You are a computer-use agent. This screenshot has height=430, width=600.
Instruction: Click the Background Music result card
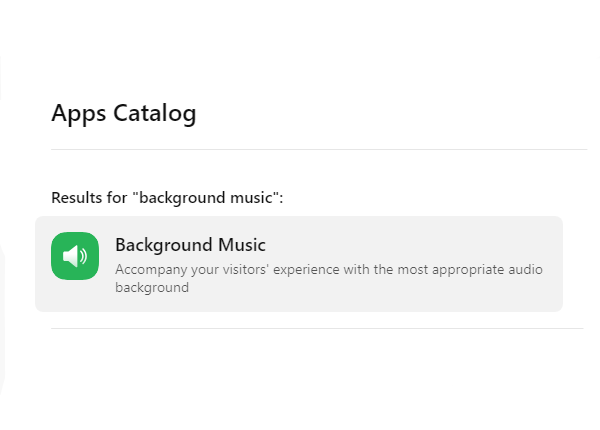(299, 264)
